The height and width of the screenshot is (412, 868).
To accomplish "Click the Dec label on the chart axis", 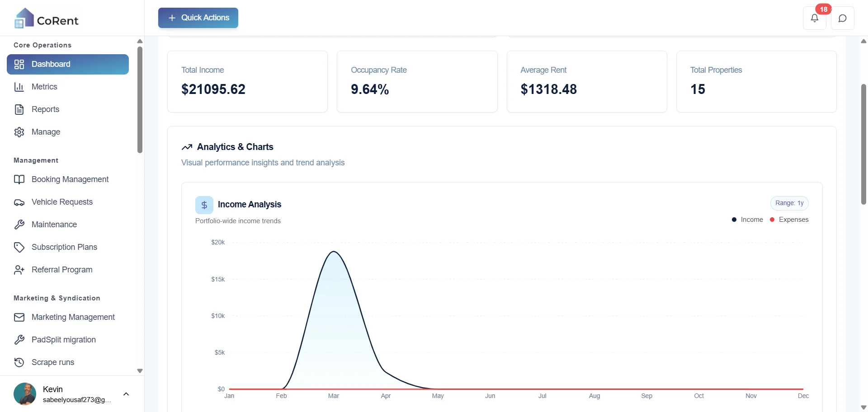I will coord(803,396).
